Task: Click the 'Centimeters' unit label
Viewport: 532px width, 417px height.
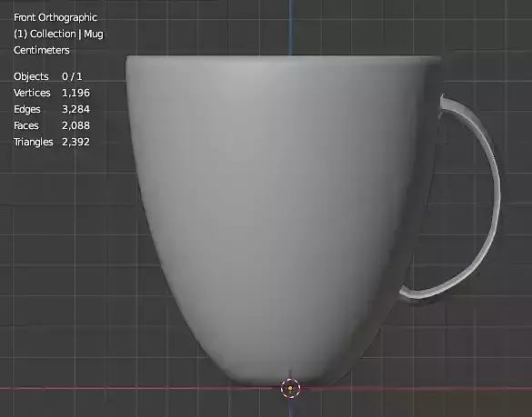Action: 42,50
